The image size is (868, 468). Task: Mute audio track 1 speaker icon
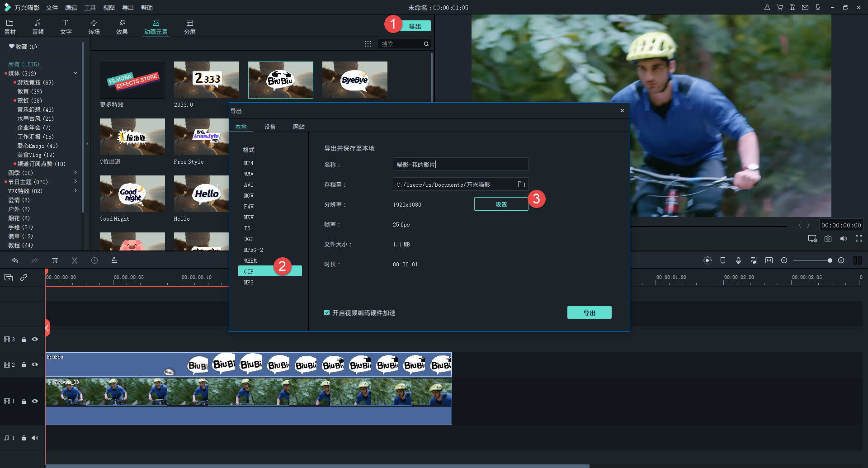[x=35, y=438]
